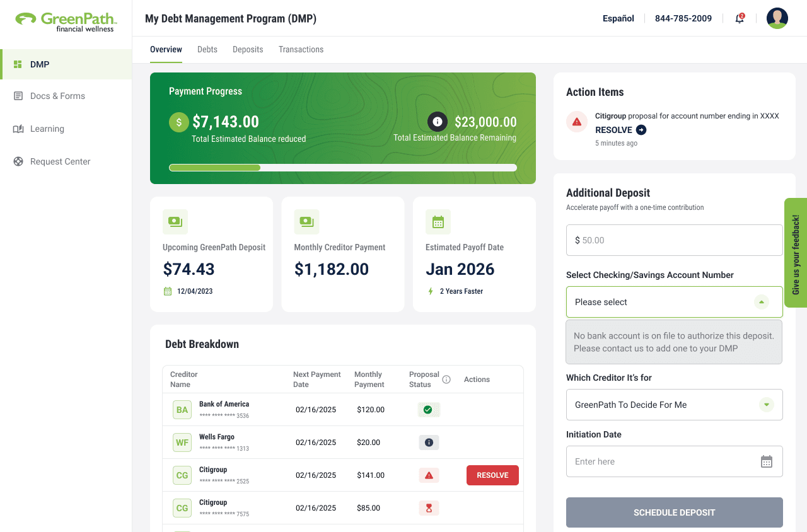
Task: Click the BA badge for Bank of America
Action: [182, 410]
